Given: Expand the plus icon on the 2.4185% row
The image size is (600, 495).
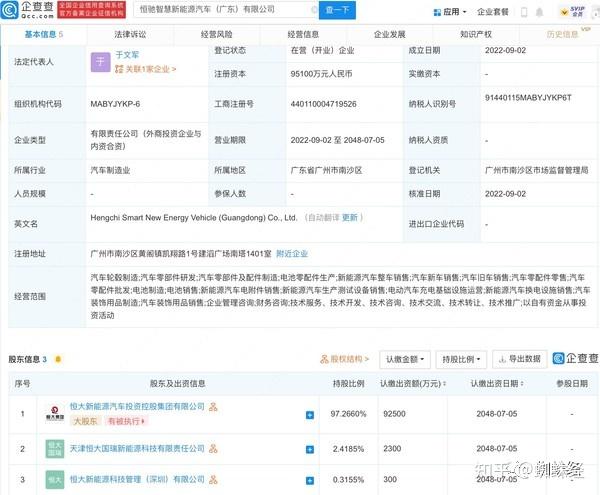Looking at the screenshot, I should [x=310, y=449].
